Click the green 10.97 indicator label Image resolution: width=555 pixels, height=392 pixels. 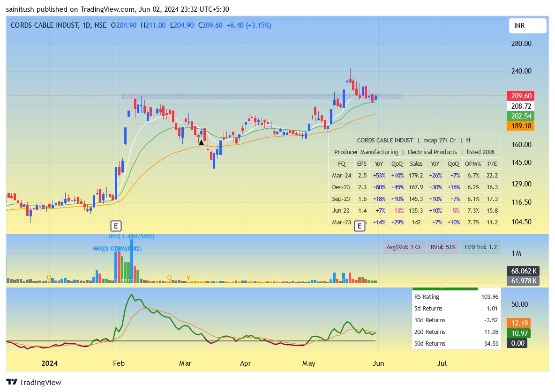click(519, 333)
